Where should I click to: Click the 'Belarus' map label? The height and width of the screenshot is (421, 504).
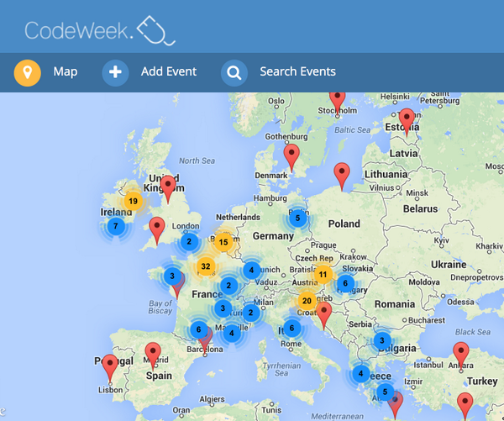421,208
